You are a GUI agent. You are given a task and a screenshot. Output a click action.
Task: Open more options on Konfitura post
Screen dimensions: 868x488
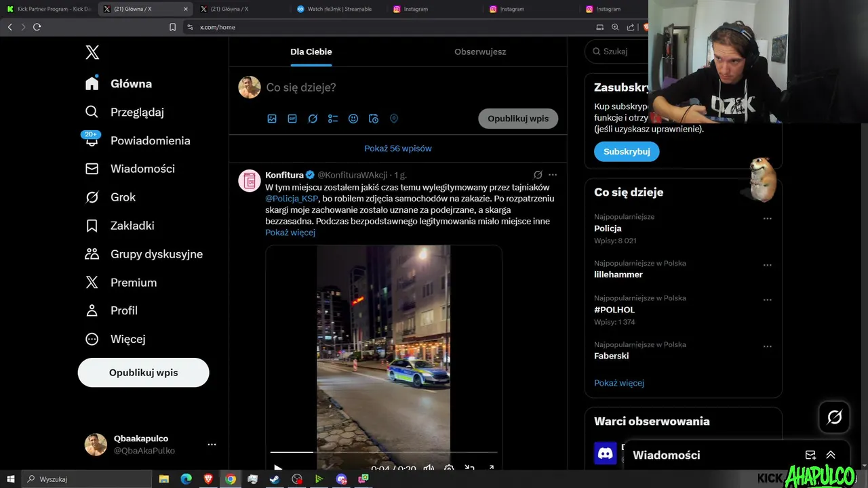(553, 175)
